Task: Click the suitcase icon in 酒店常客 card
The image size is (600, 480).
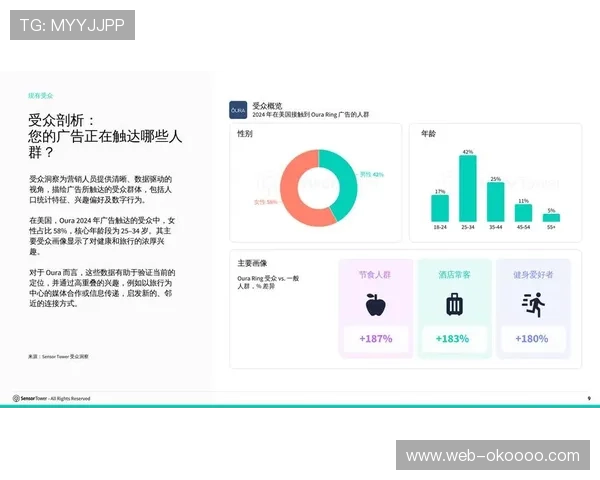Action: 454,304
